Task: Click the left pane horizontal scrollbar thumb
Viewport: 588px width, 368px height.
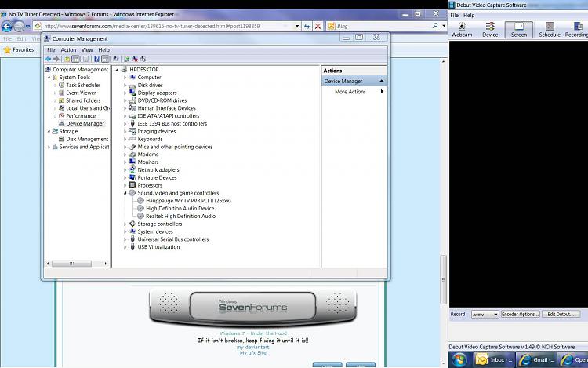Action: coord(71,264)
